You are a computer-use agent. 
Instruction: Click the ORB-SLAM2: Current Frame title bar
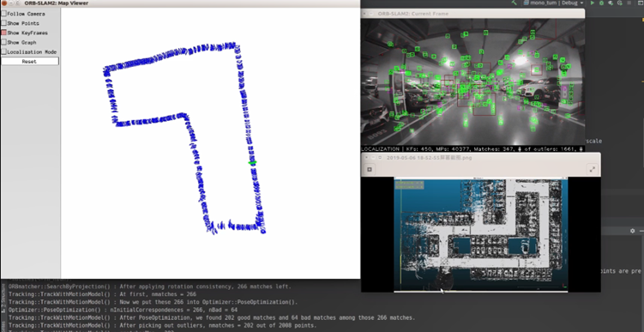472,14
